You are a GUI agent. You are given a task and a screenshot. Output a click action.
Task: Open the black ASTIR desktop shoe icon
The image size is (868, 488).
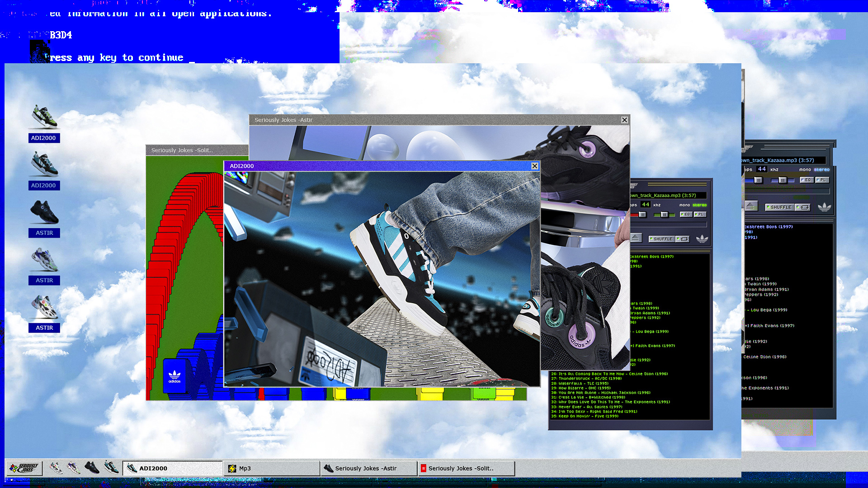(44, 212)
